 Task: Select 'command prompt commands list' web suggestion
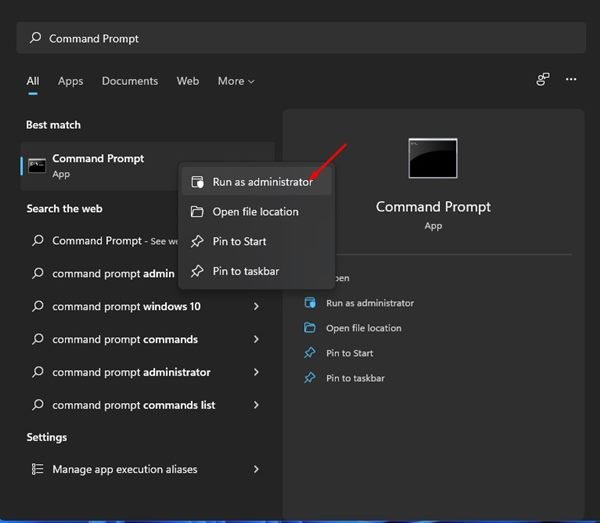[147, 405]
